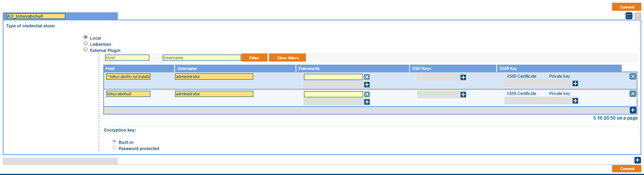Click the top Commit button
Image resolution: width=644 pixels, height=175 pixels.
click(x=627, y=7)
